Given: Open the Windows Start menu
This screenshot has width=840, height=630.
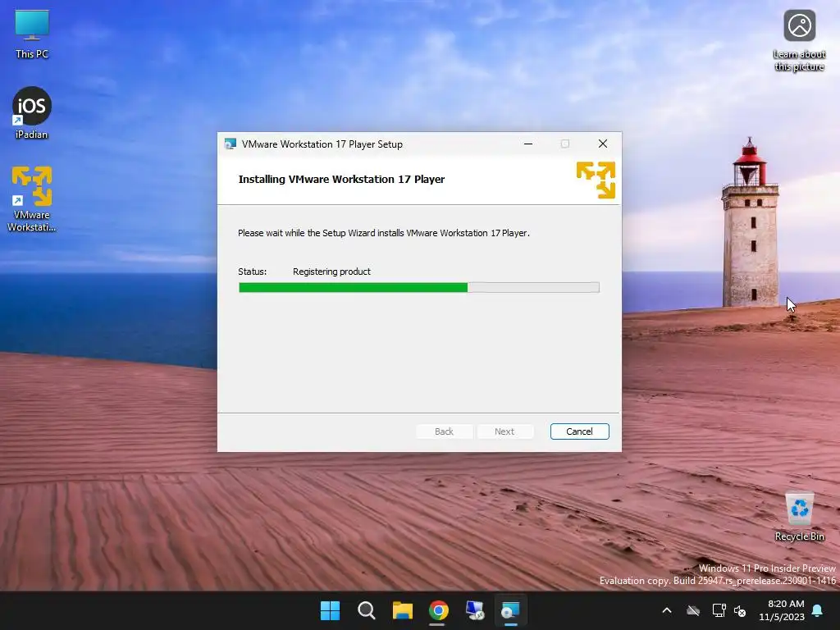Looking at the screenshot, I should point(330,610).
